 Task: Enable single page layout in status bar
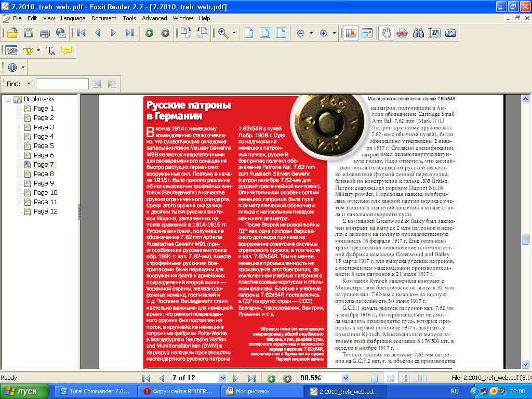pos(374,378)
